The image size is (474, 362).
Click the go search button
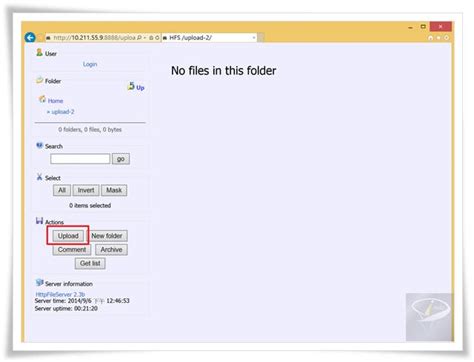pyautogui.click(x=121, y=159)
